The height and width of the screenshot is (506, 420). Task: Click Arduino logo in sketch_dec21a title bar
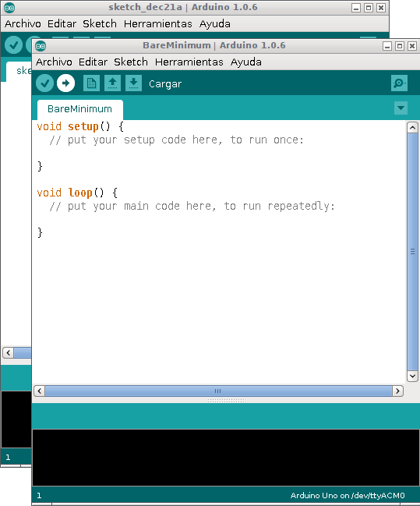(9, 8)
